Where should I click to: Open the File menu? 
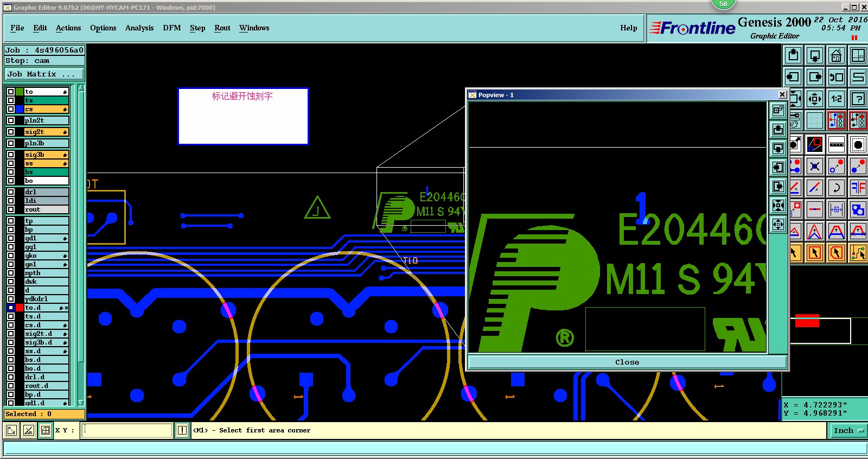coord(17,28)
